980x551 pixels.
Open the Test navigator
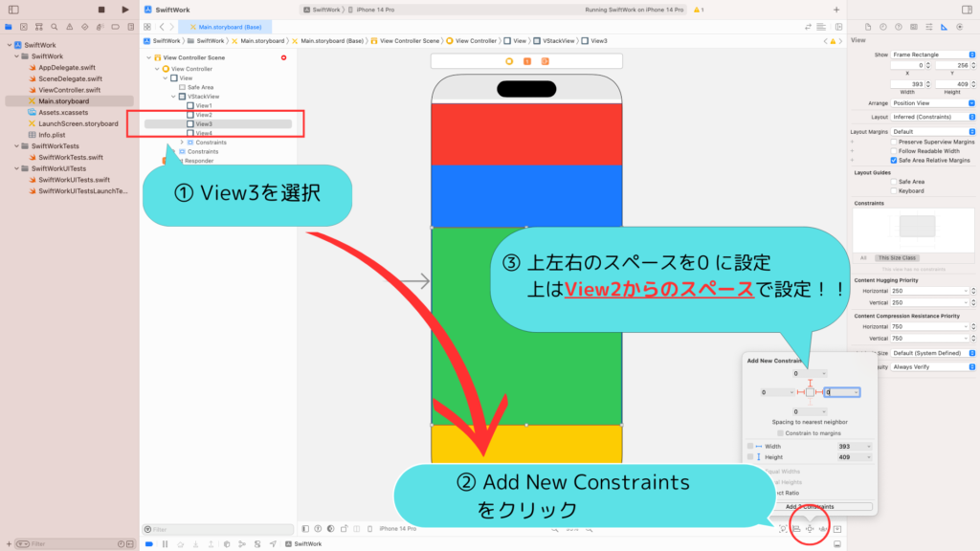[85, 27]
